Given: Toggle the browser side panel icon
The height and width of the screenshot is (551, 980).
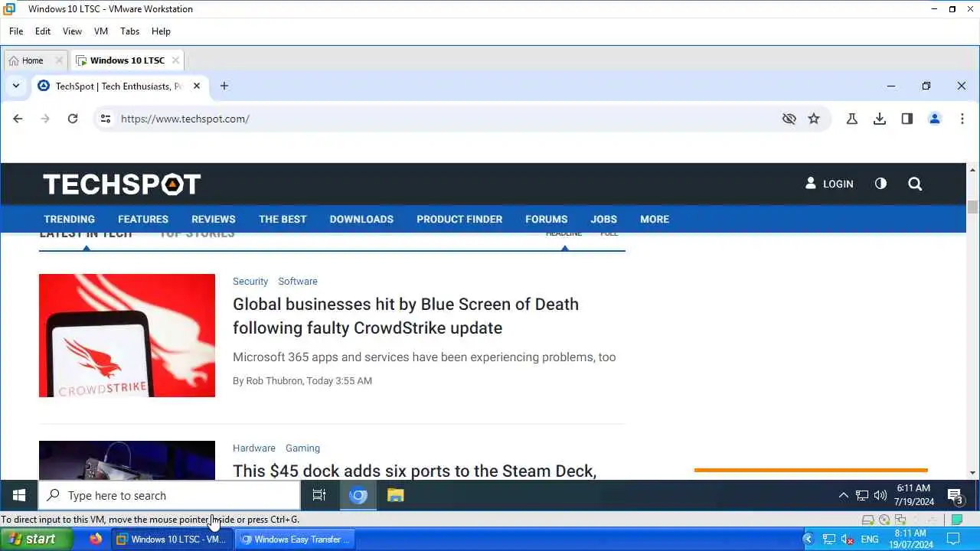Looking at the screenshot, I should [907, 119].
